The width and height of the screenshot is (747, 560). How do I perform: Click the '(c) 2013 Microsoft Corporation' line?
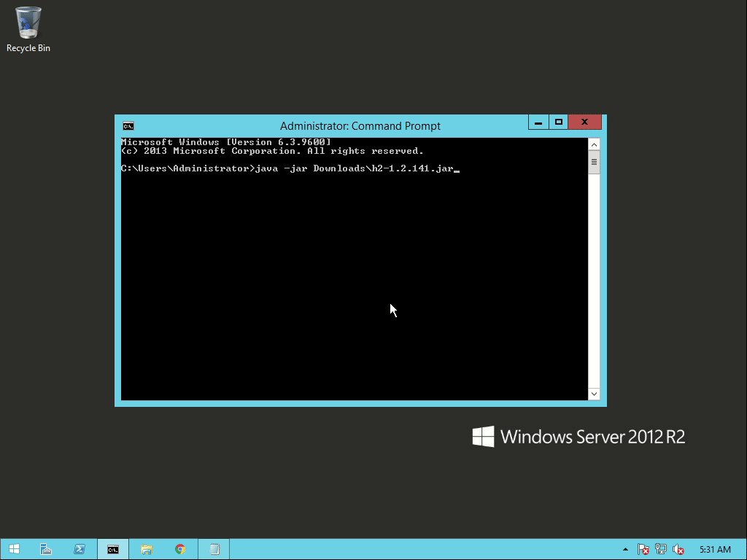(x=272, y=151)
